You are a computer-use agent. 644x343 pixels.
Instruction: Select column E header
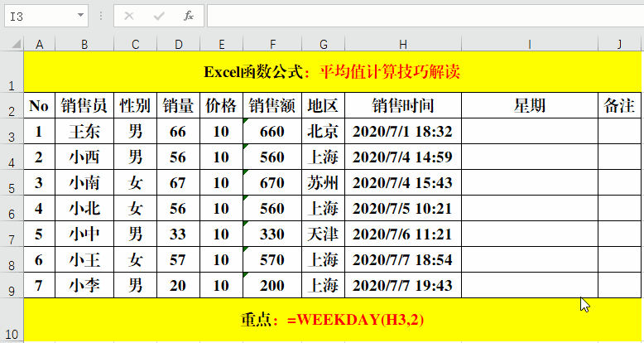pyautogui.click(x=221, y=45)
